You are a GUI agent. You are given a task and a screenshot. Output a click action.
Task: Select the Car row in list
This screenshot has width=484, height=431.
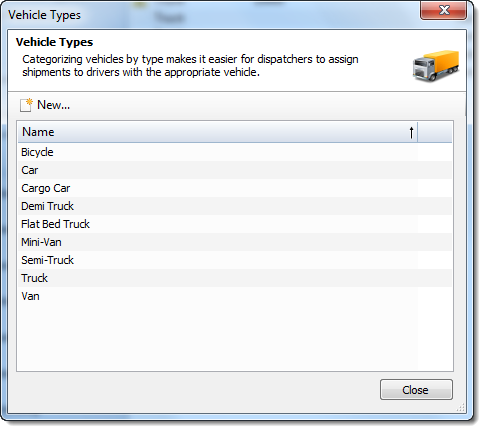coord(235,170)
